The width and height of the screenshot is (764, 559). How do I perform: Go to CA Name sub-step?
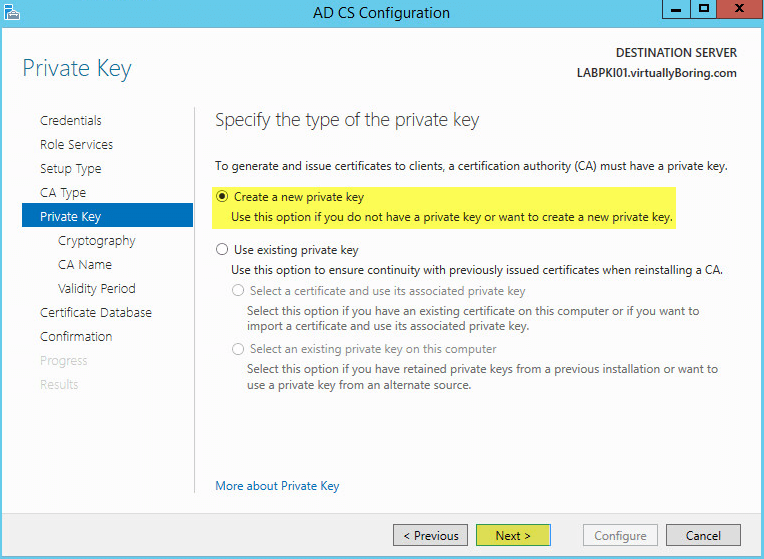85,265
